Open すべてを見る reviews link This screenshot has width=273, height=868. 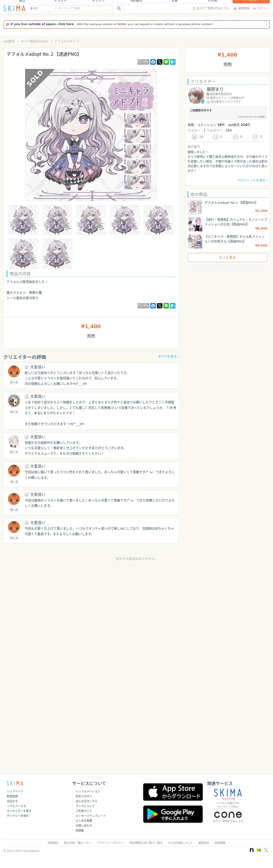pos(168,357)
